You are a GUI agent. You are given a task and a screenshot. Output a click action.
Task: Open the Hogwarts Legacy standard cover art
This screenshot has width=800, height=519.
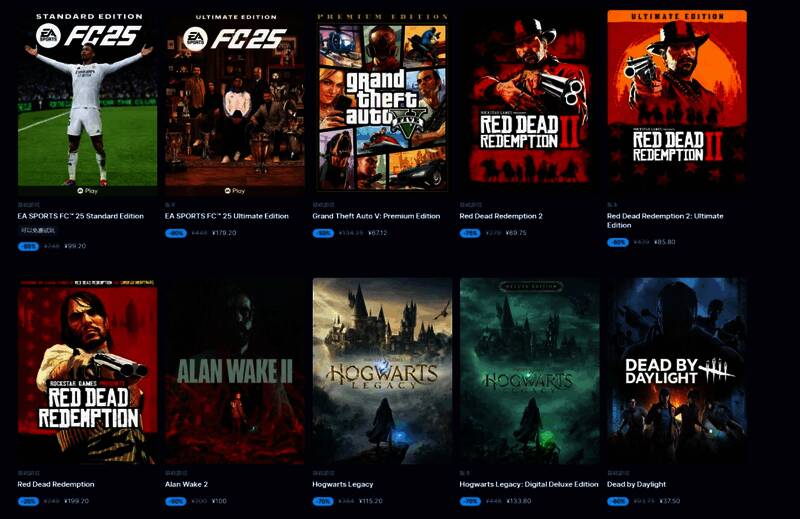(x=382, y=371)
